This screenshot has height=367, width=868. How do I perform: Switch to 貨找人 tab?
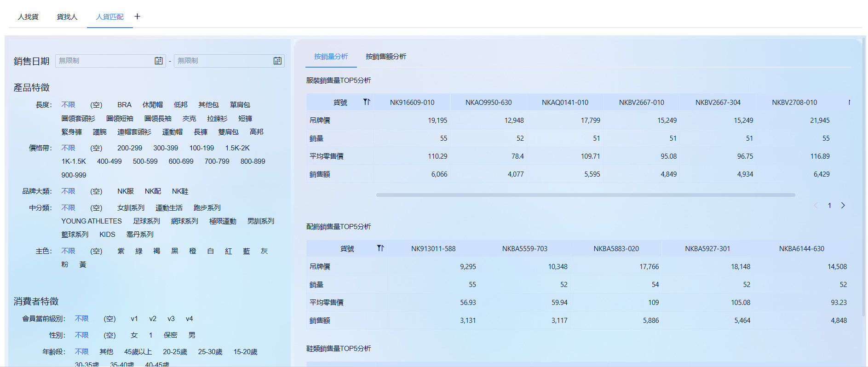[67, 17]
